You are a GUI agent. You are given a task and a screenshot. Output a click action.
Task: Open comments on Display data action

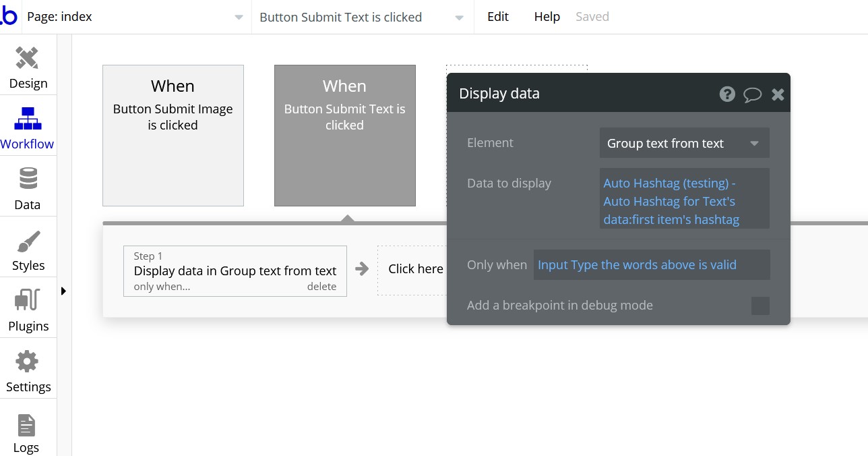pos(752,94)
